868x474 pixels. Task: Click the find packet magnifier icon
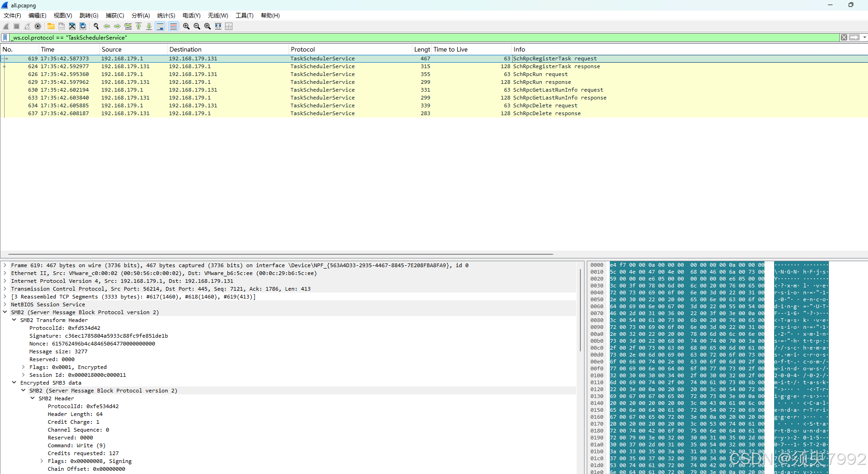click(96, 26)
